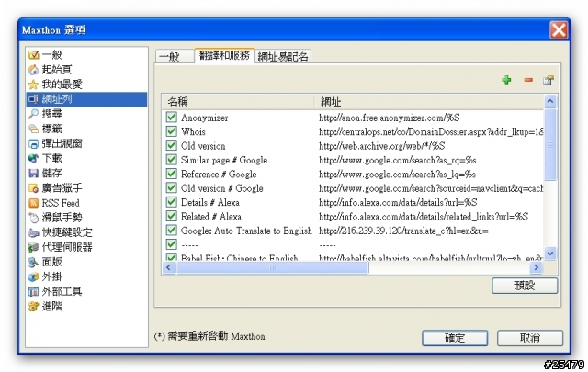Select the google.com/search?as_rq URL cell

pyautogui.click(x=398, y=160)
